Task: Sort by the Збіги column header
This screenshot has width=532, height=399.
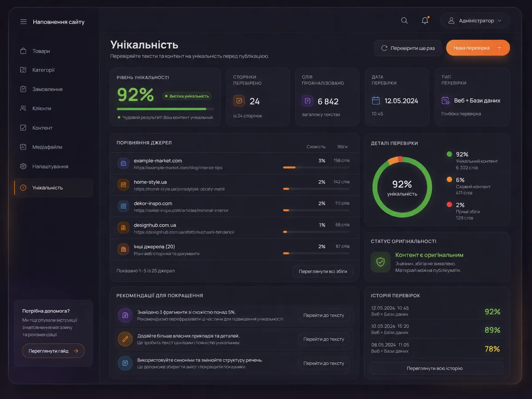Action: [343, 147]
